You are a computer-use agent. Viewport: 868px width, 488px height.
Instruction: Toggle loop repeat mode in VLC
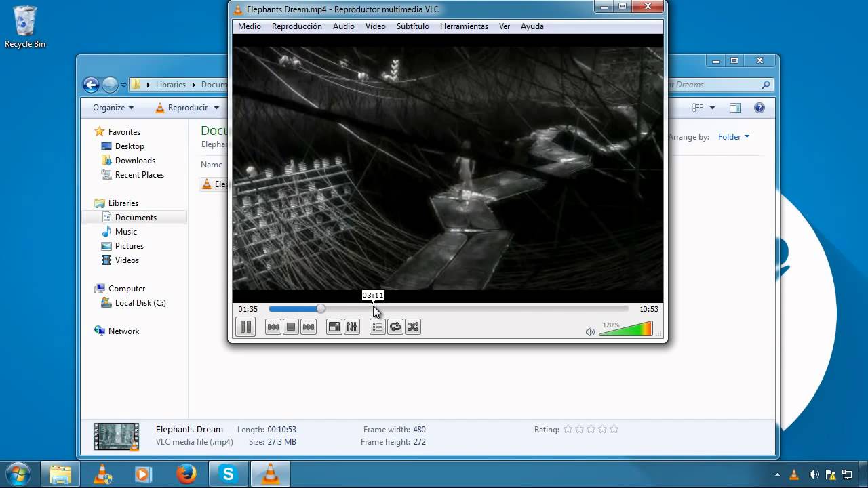395,327
